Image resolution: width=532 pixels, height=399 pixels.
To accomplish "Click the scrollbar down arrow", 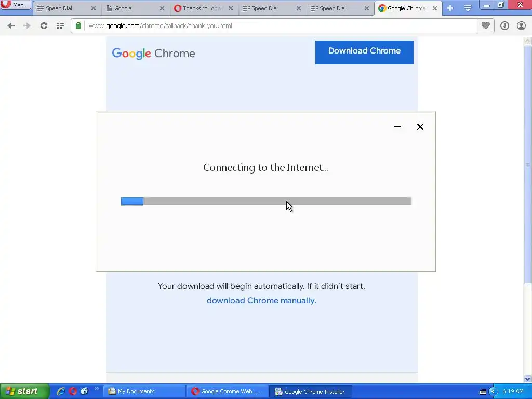I will [x=527, y=379].
